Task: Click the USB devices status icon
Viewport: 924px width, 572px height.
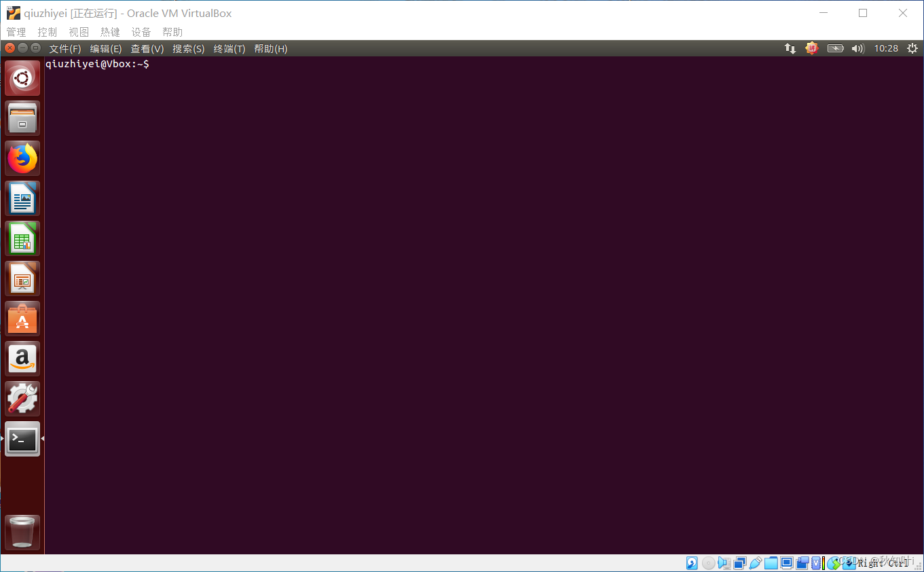Action: point(755,562)
